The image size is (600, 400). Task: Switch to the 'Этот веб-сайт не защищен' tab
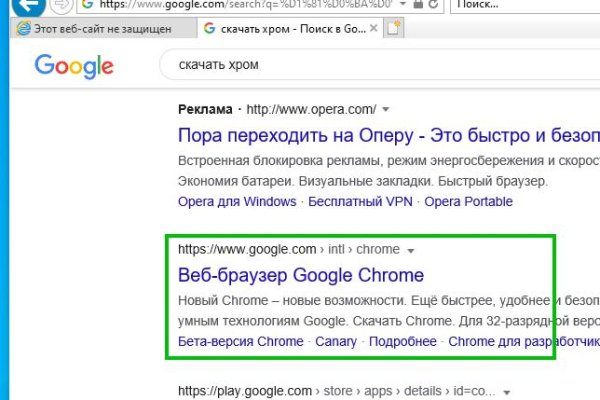point(96,29)
